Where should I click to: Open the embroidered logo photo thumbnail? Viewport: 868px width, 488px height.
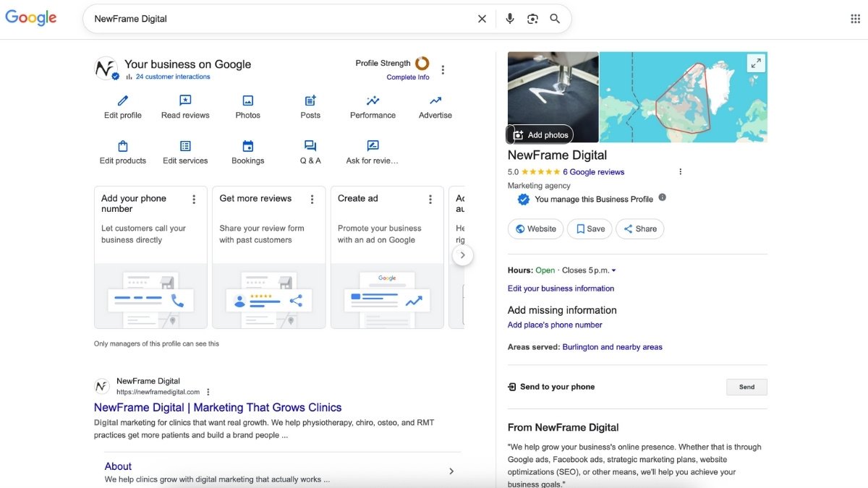[553, 97]
